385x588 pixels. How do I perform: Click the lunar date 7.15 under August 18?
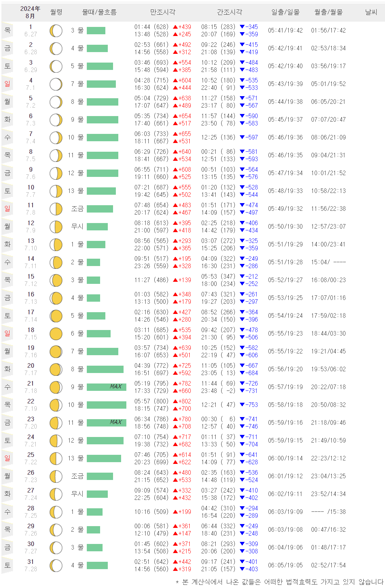[x=31, y=337]
